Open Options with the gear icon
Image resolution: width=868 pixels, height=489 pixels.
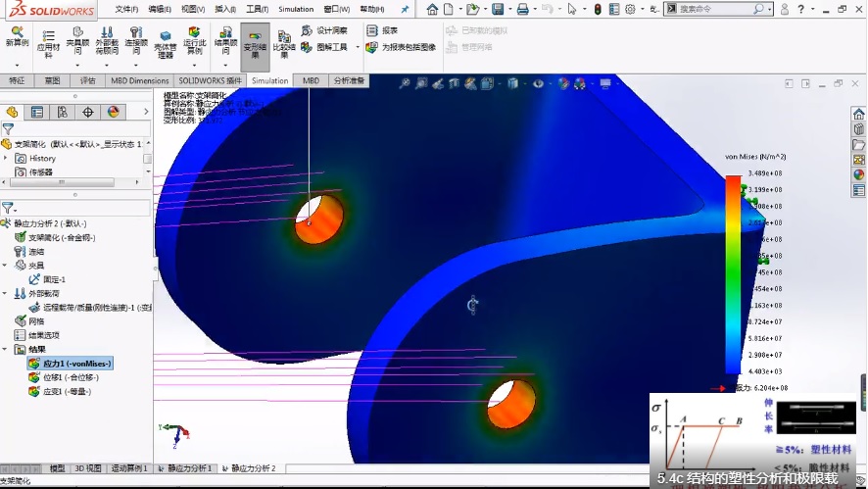pos(630,9)
